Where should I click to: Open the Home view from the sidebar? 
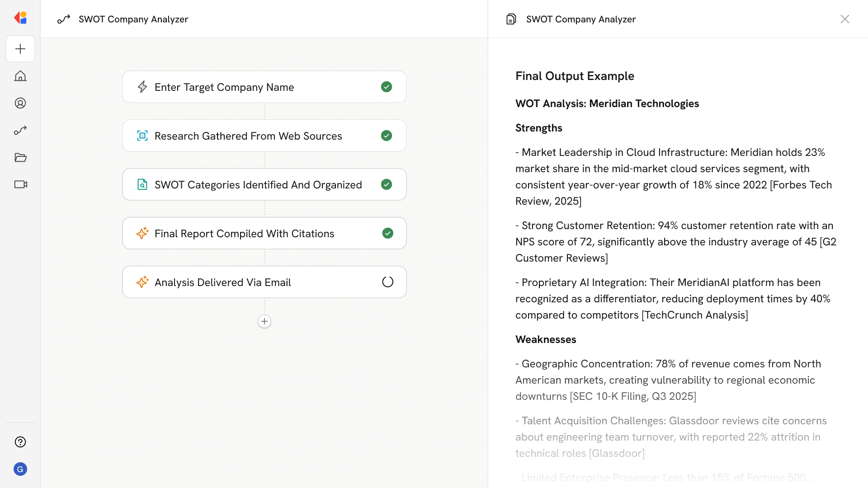click(20, 76)
